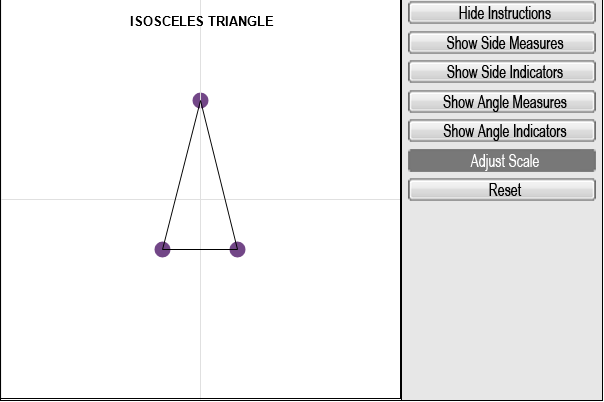Select the bottom-left purple vertex point
The height and width of the screenshot is (402, 604).
click(x=163, y=249)
